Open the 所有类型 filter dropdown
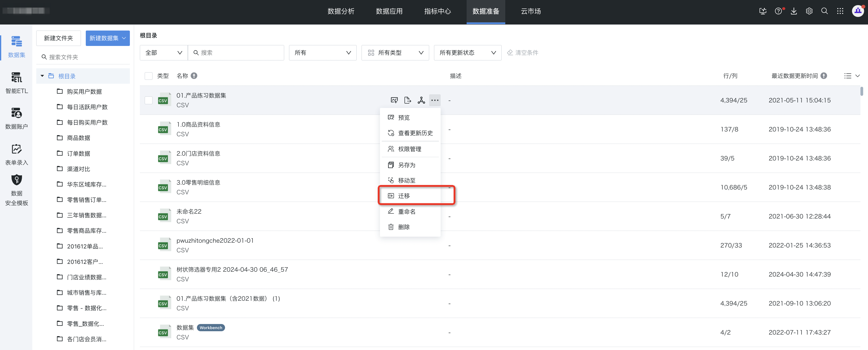The height and width of the screenshot is (350, 868). coord(395,53)
